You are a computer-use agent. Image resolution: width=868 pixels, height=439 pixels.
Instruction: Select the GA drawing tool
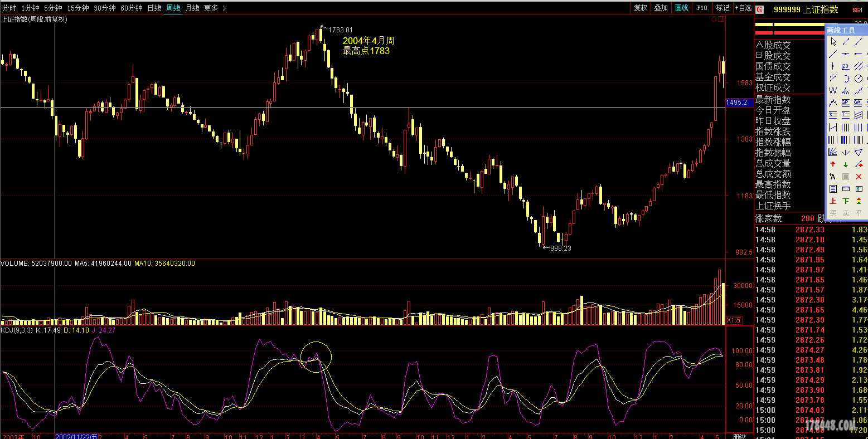(859, 103)
